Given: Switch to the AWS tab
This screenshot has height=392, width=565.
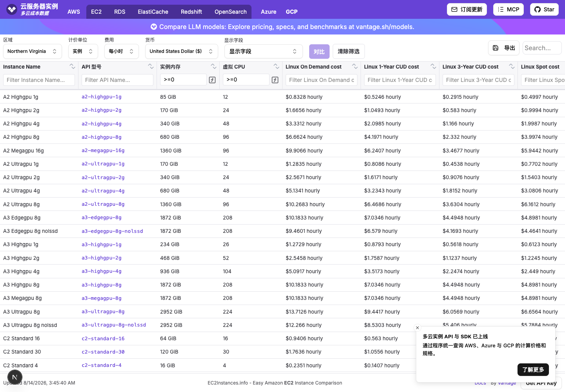Looking at the screenshot, I should tap(74, 12).
